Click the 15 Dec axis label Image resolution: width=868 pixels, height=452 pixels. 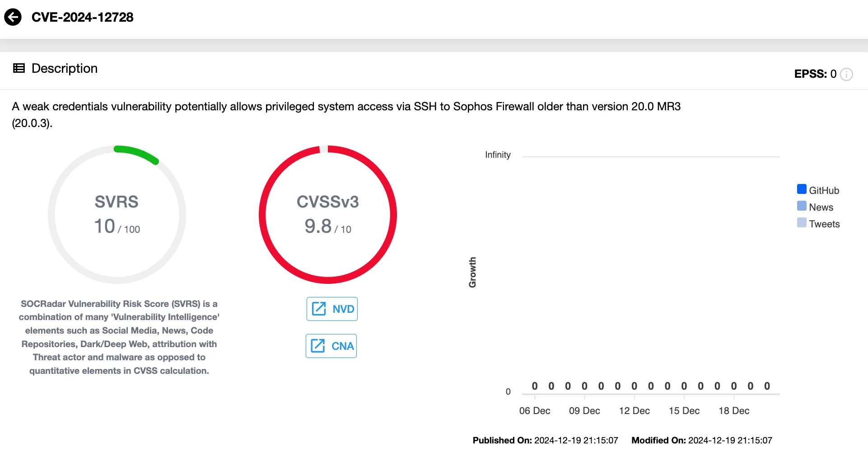684,411
